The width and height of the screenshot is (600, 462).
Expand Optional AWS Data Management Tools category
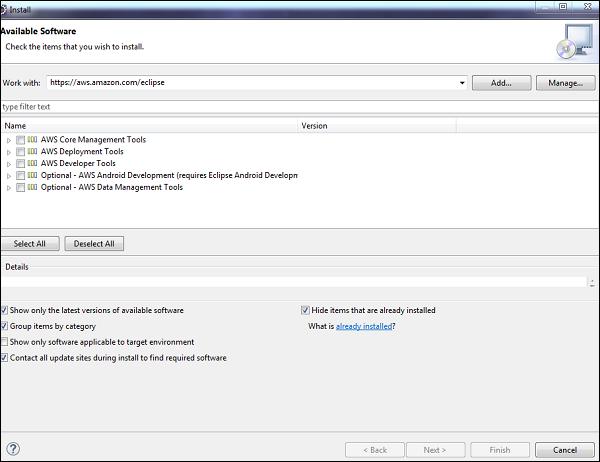[x=9, y=188]
